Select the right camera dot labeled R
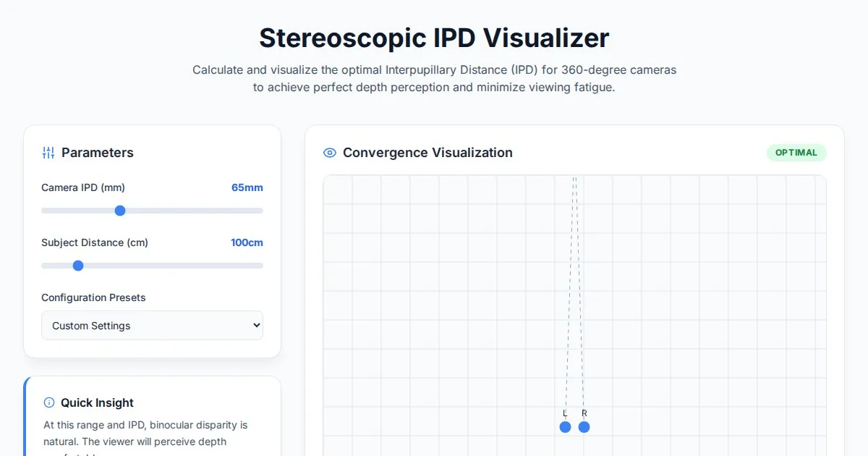868x456 pixels. (x=584, y=427)
